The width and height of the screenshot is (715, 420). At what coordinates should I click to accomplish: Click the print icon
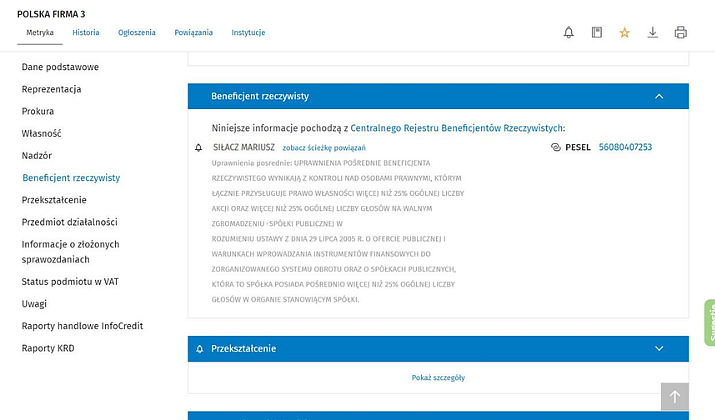tap(681, 33)
